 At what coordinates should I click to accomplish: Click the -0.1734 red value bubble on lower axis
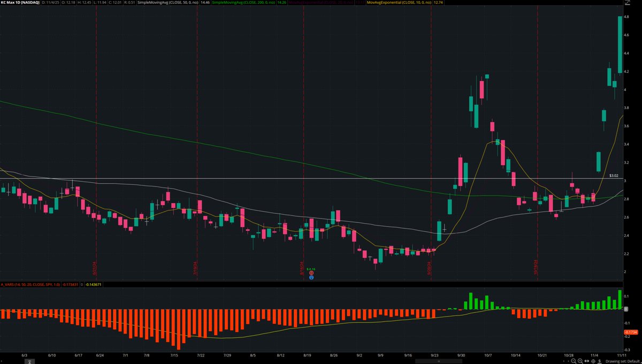tap(630, 333)
